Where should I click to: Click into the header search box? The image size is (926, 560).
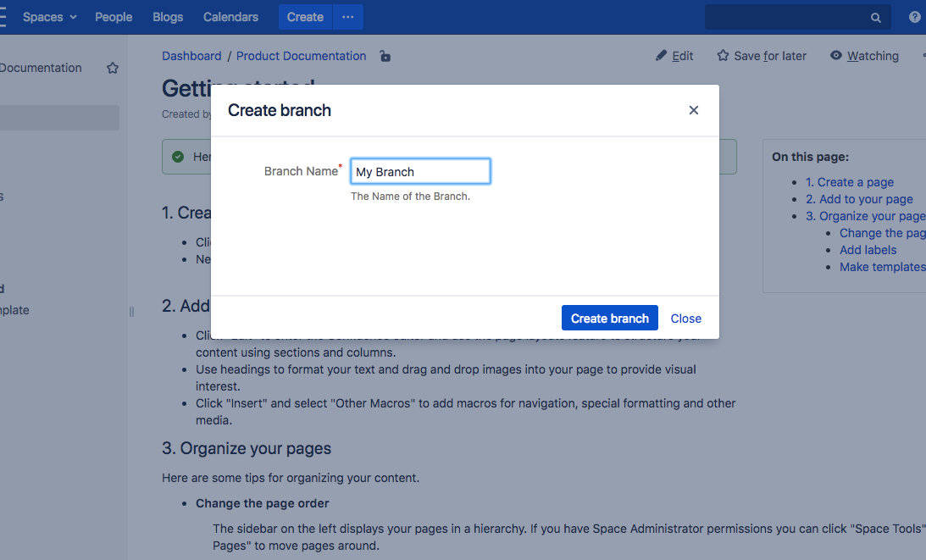point(797,17)
